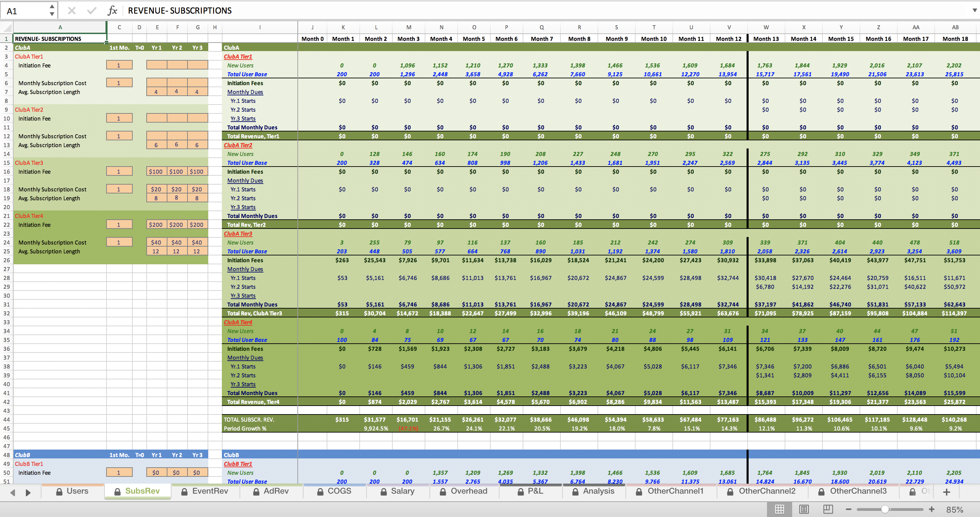Switch to Page Layout view icon

804,509
